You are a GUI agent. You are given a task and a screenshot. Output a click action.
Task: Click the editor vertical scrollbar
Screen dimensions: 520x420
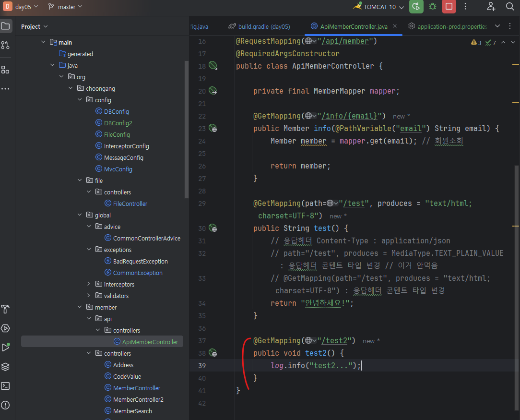pos(516,287)
